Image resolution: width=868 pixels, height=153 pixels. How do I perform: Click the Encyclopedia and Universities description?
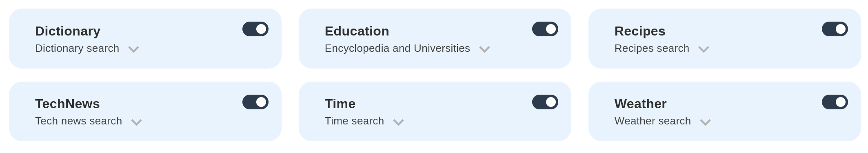pyautogui.click(x=397, y=48)
